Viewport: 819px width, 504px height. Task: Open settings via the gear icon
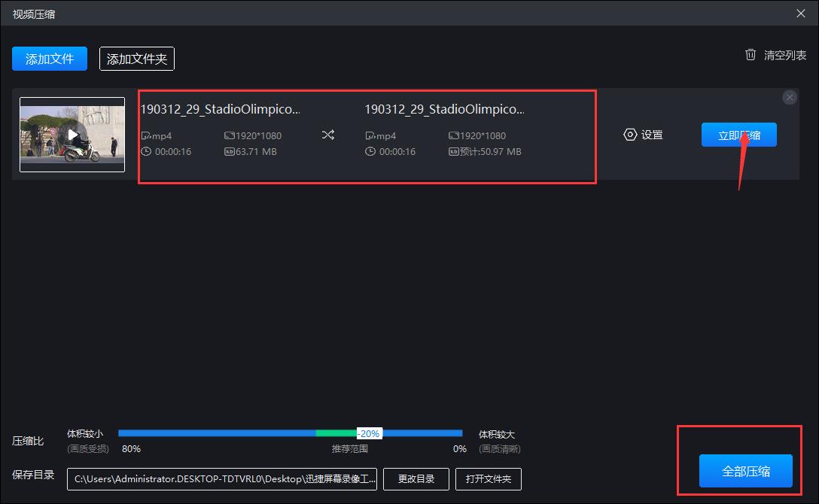[631, 135]
